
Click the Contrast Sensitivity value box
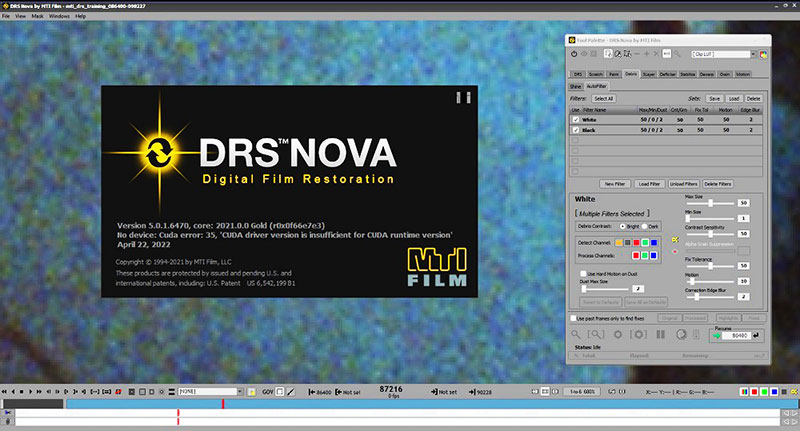click(744, 234)
